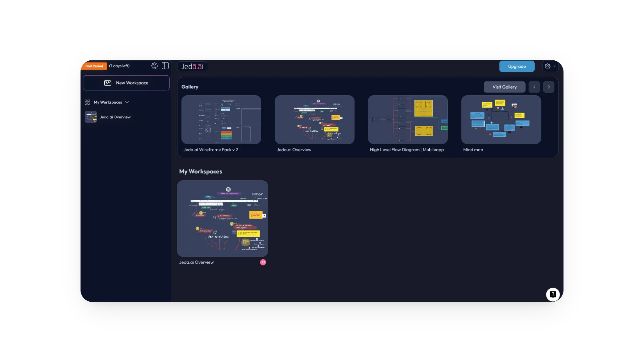Image resolution: width=644 pixels, height=362 pixels.
Task: Click the Jeda.ai logo
Action: pyautogui.click(x=192, y=66)
